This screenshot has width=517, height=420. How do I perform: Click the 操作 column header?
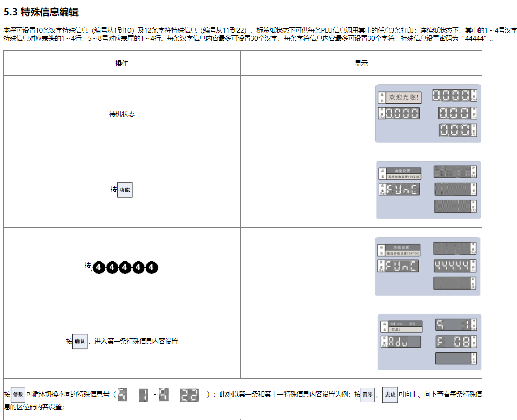pos(121,63)
